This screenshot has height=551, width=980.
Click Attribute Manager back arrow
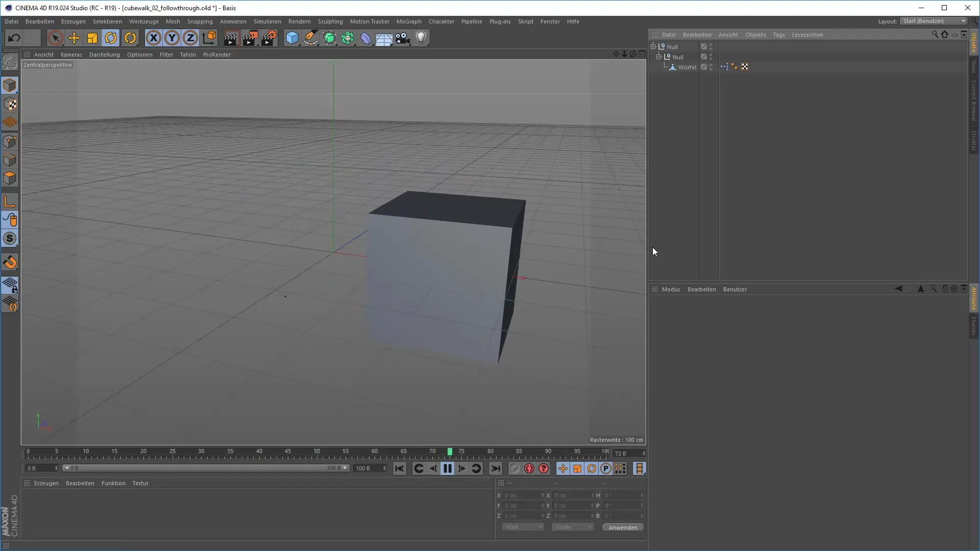click(898, 289)
